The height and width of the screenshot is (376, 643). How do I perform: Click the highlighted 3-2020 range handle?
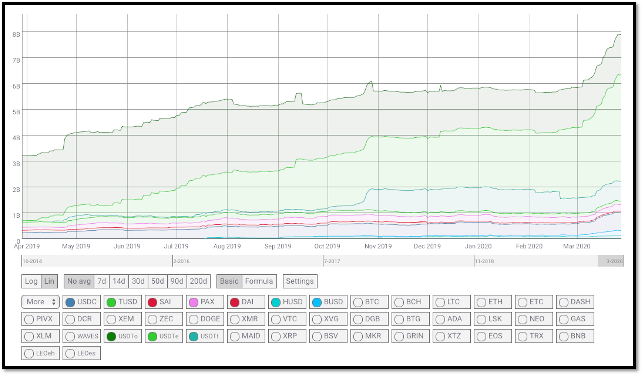point(611,261)
